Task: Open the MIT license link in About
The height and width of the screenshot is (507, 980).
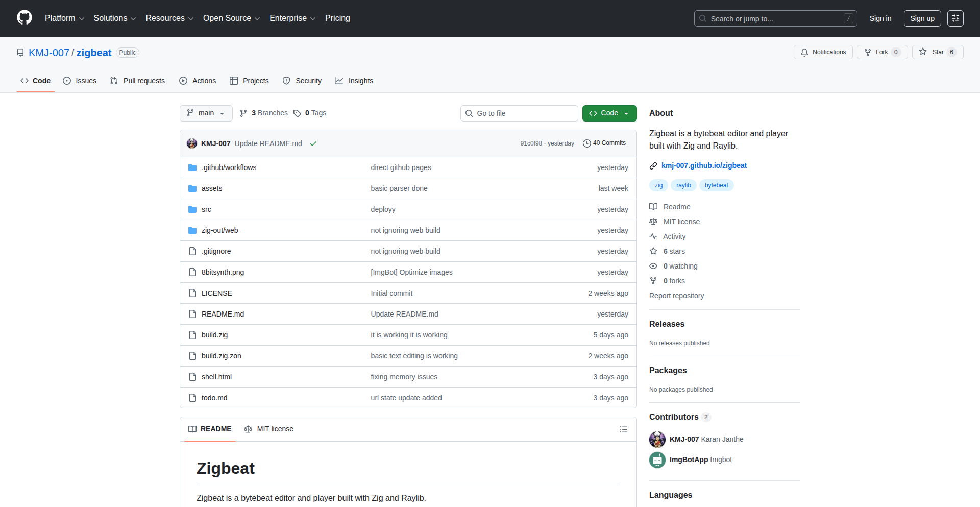Action: click(x=674, y=222)
